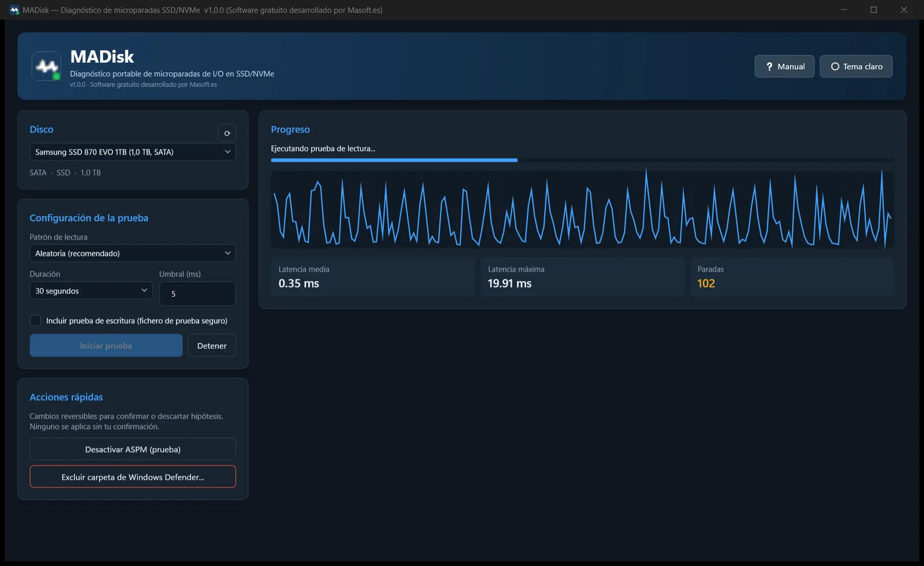Click the title bar app icon
Viewport: 924px width, 566px height.
click(x=14, y=10)
